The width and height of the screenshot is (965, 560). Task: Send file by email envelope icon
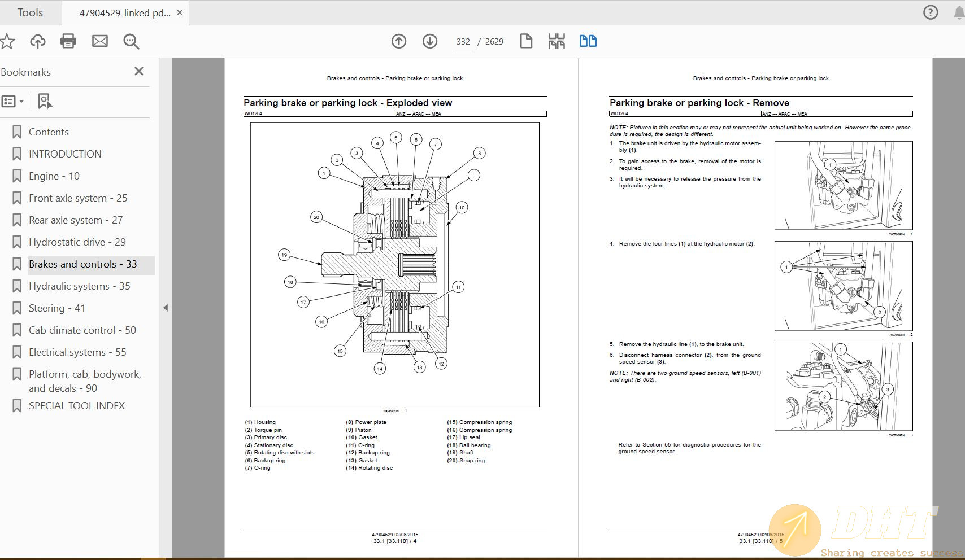coord(100,41)
